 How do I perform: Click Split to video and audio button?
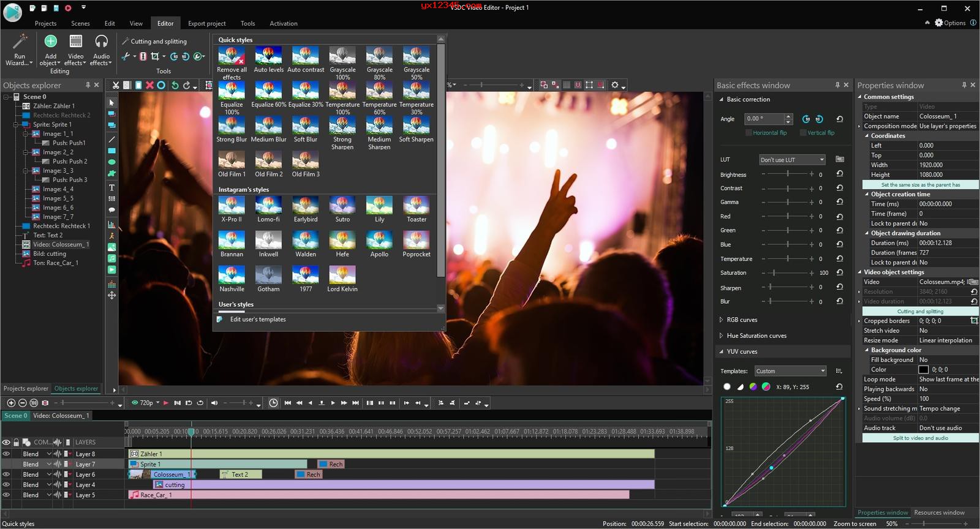(x=920, y=438)
